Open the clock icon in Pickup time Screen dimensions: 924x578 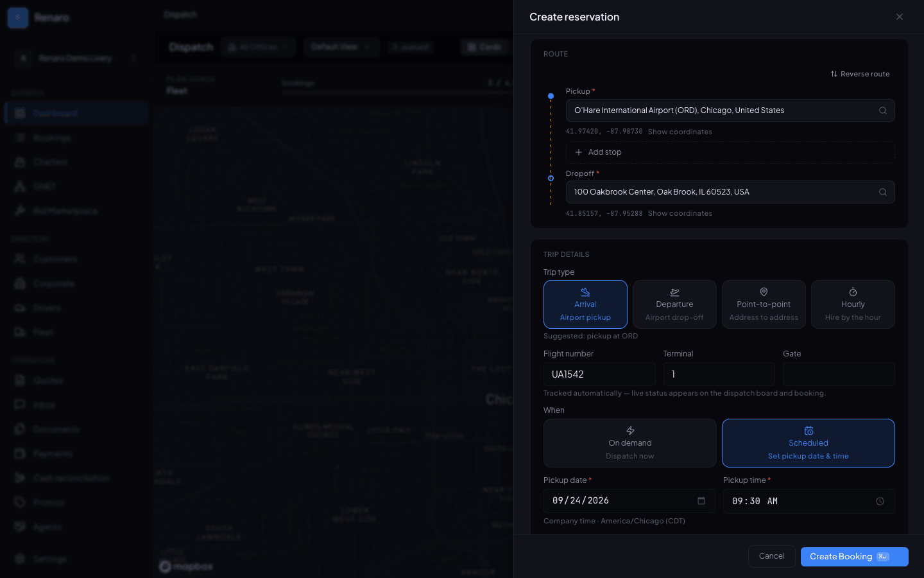point(880,502)
